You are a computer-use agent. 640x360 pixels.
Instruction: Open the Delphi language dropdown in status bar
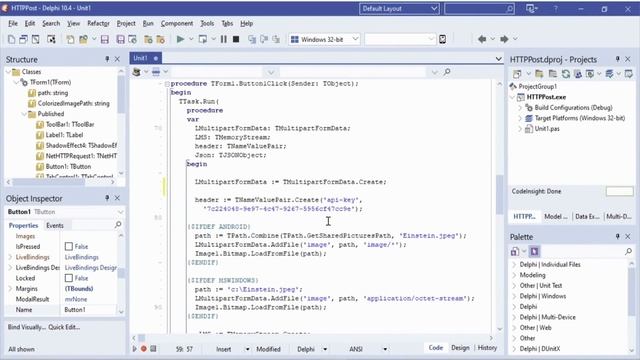point(325,349)
